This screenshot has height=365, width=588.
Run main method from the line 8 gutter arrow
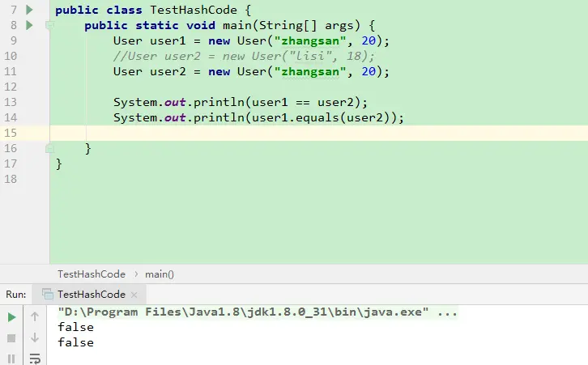coord(29,25)
